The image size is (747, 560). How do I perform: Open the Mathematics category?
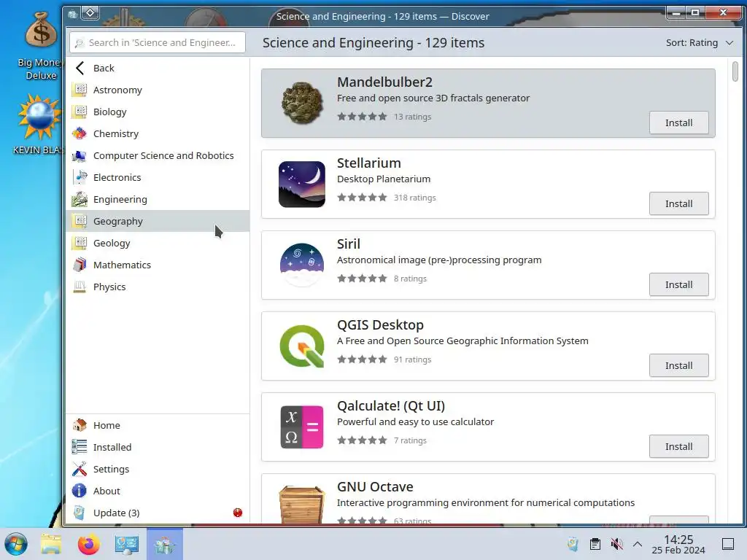[158, 265]
